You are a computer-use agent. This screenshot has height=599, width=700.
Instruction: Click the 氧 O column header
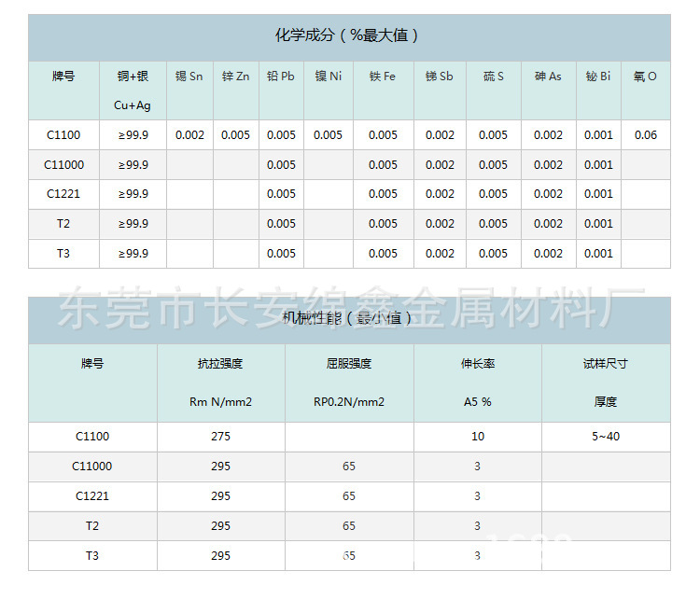pyautogui.click(x=645, y=77)
